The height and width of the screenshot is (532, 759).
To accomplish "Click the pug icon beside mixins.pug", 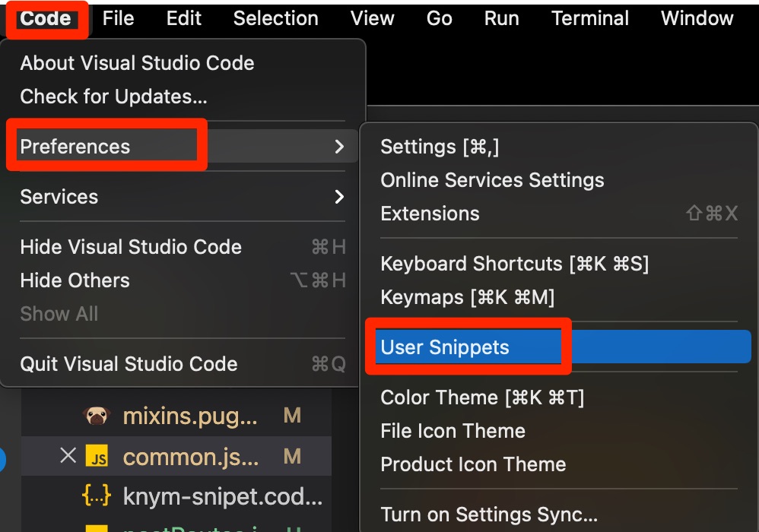I will click(97, 416).
